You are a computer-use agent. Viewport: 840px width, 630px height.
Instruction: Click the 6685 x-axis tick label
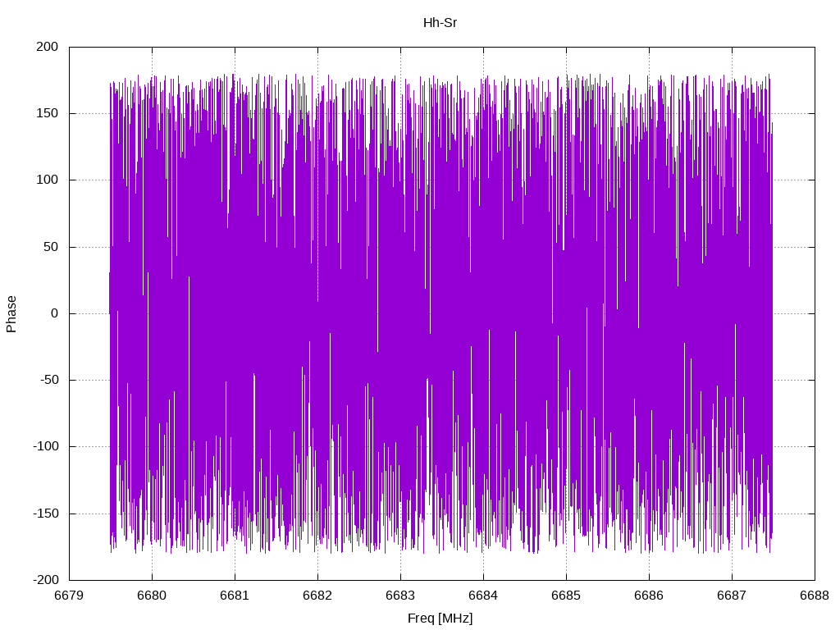coord(566,596)
